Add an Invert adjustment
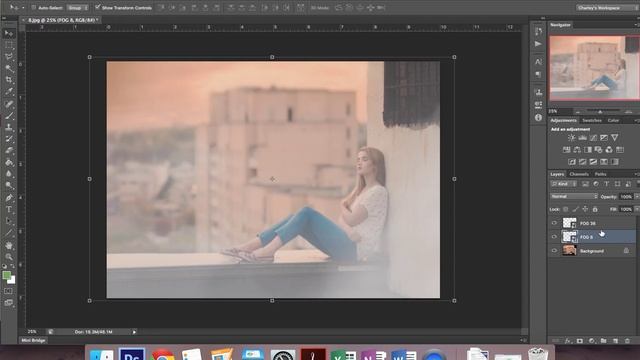 coord(572,162)
